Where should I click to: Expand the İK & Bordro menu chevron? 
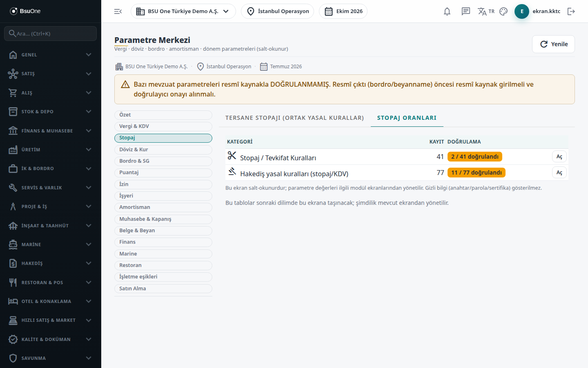[x=89, y=168]
